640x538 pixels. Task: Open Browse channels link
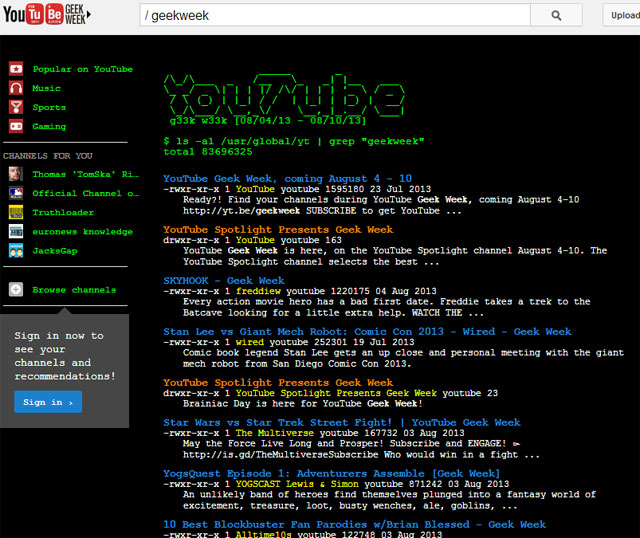click(x=74, y=290)
